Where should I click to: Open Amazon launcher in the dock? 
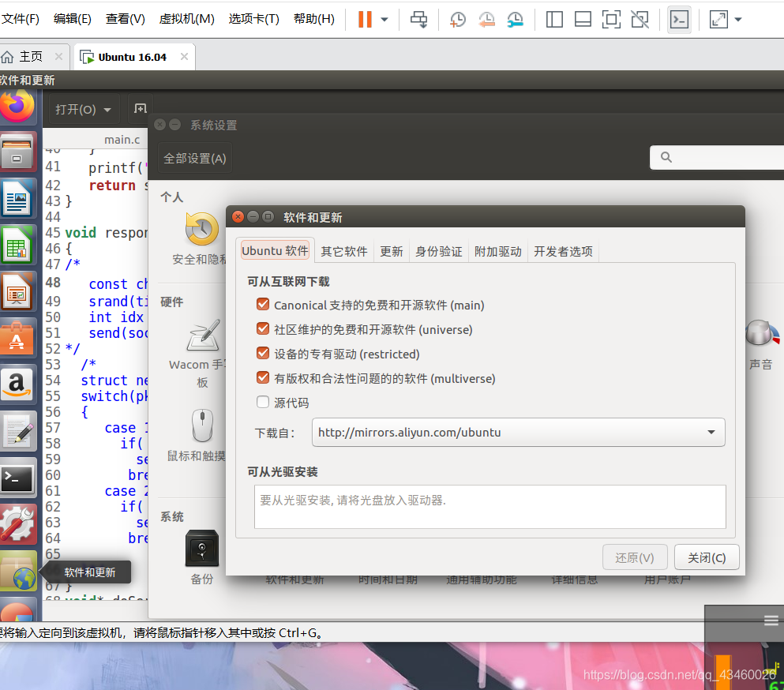coord(17,384)
